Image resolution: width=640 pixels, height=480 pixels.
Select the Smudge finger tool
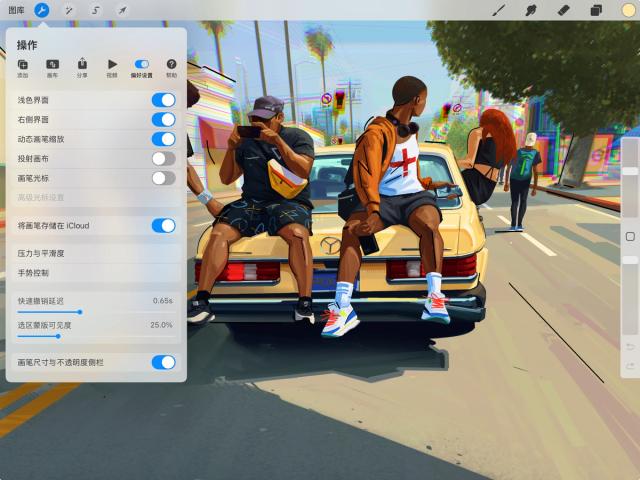click(531, 10)
